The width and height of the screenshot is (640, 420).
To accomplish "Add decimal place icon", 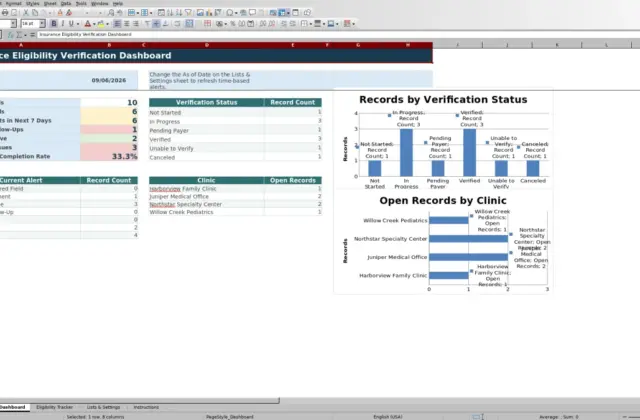I will tap(262, 24).
